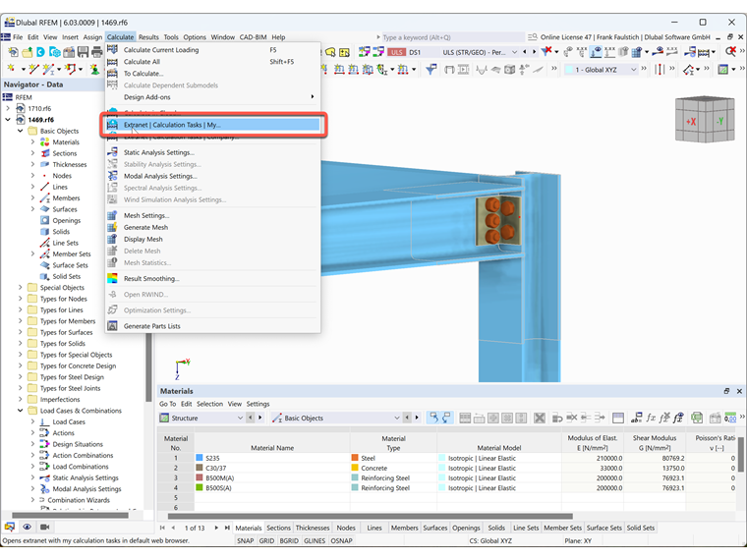Expand the Materials tree node
The image size is (747, 560).
[32, 142]
